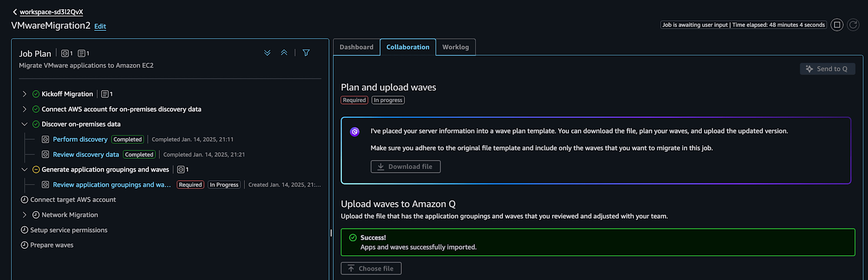The height and width of the screenshot is (280, 868).
Task: Click the Completed badge on Review discovery data
Action: [x=139, y=155]
